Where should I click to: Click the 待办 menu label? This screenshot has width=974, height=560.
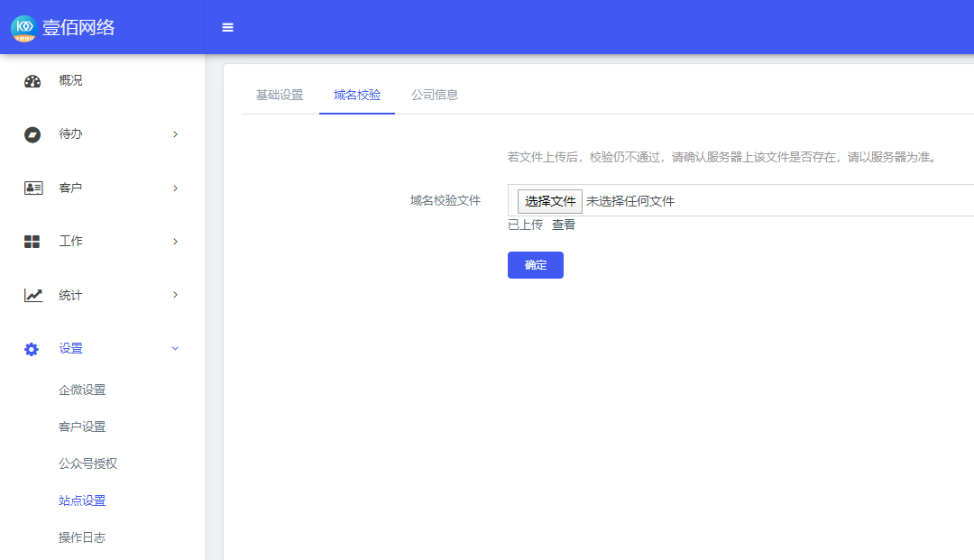(x=70, y=134)
